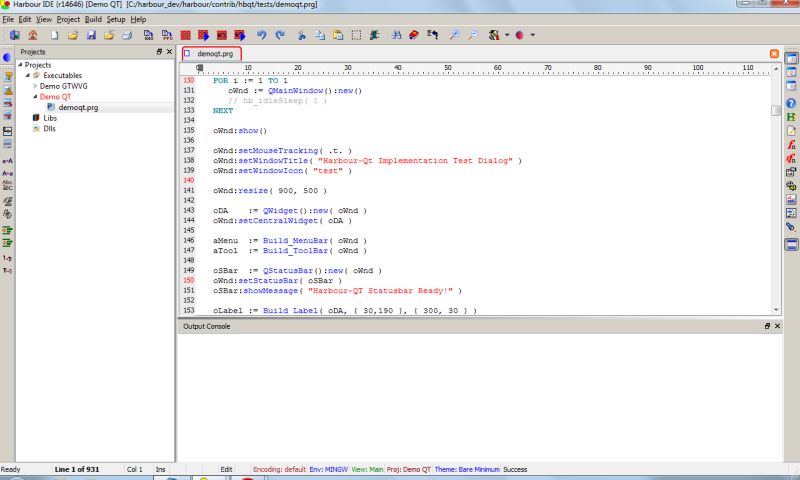Select demoqt.prg in the project tree
800x480 pixels.
pyautogui.click(x=78, y=107)
